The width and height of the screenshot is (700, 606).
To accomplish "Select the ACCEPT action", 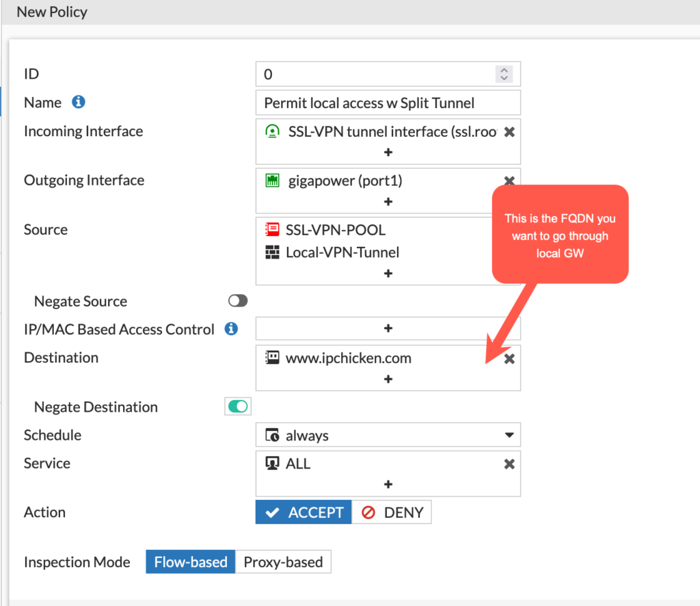I will (x=304, y=512).
